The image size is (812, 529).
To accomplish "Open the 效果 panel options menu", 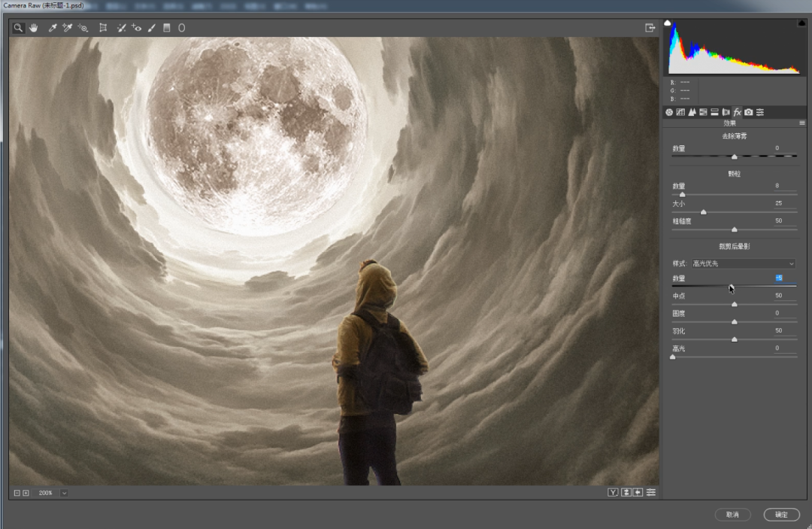I will pyautogui.click(x=801, y=123).
